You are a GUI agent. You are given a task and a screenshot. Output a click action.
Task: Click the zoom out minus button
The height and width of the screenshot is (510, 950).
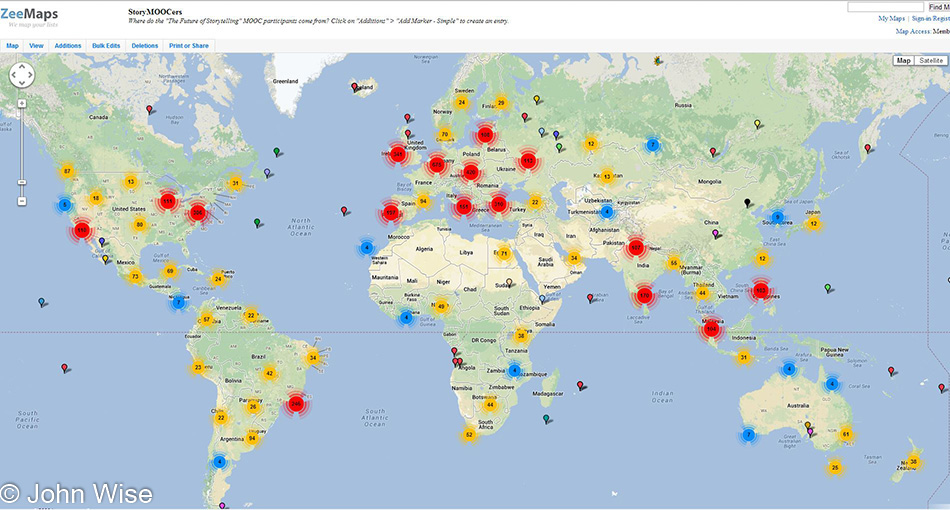[21, 201]
